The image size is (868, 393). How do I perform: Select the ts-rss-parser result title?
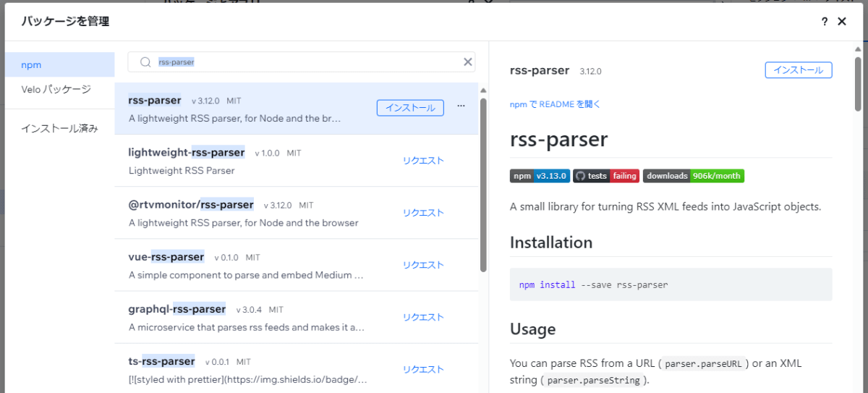pos(161,361)
